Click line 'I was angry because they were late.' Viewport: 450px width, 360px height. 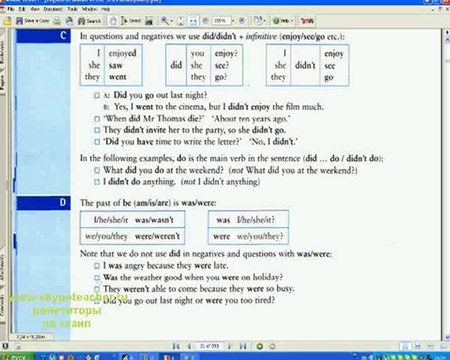click(x=165, y=266)
